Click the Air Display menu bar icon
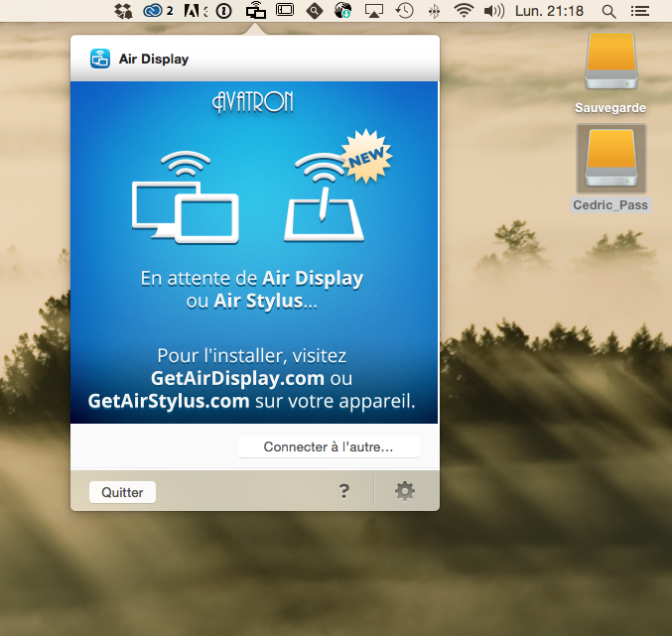Image resolution: width=672 pixels, height=636 pixels. (x=256, y=11)
